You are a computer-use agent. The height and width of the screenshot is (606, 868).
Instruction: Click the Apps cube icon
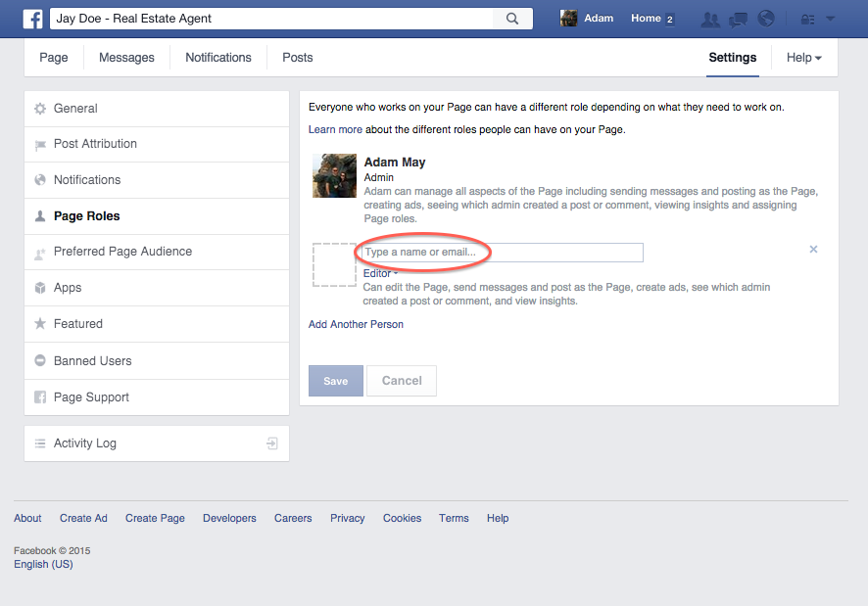pyautogui.click(x=40, y=288)
